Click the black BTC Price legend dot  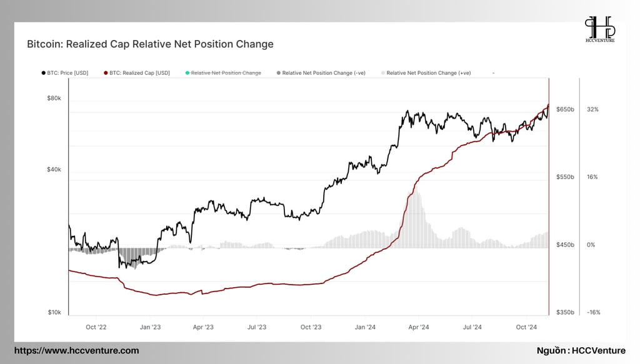coord(44,73)
